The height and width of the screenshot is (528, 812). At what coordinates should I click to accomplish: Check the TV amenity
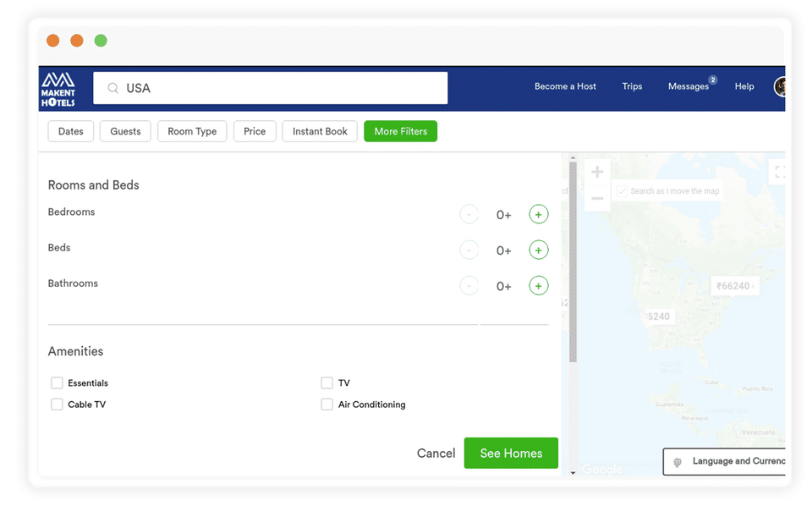pyautogui.click(x=326, y=383)
